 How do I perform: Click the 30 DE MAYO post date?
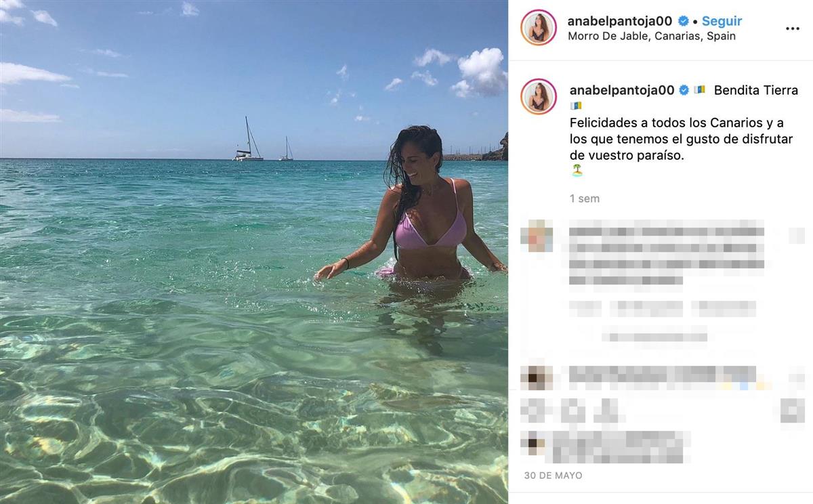pyautogui.click(x=553, y=476)
